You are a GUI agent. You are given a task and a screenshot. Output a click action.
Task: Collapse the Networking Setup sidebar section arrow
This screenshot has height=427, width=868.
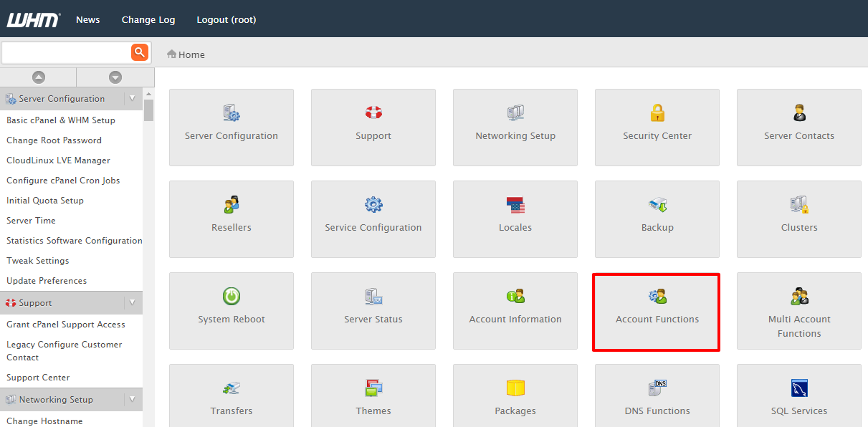132,399
